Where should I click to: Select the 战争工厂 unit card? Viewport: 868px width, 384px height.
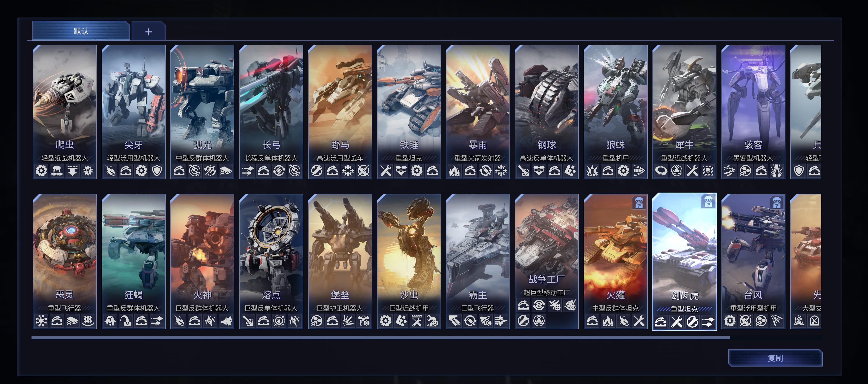pos(546,262)
